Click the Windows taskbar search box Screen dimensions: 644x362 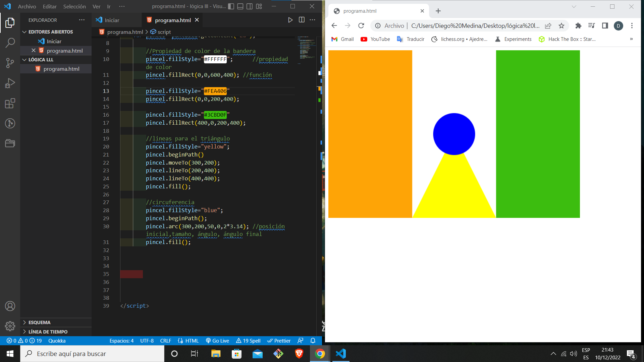pos(93,354)
